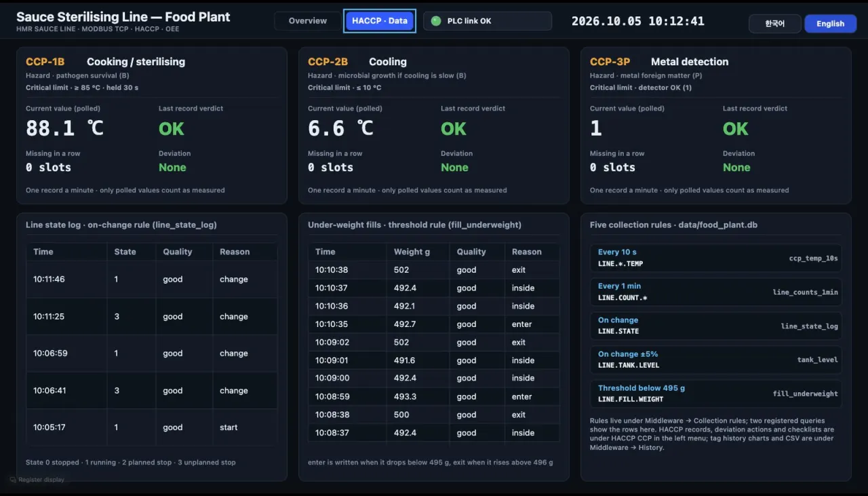The width and height of the screenshot is (868, 496).
Task: Select the HACCP · Data tab
Action: pos(380,21)
